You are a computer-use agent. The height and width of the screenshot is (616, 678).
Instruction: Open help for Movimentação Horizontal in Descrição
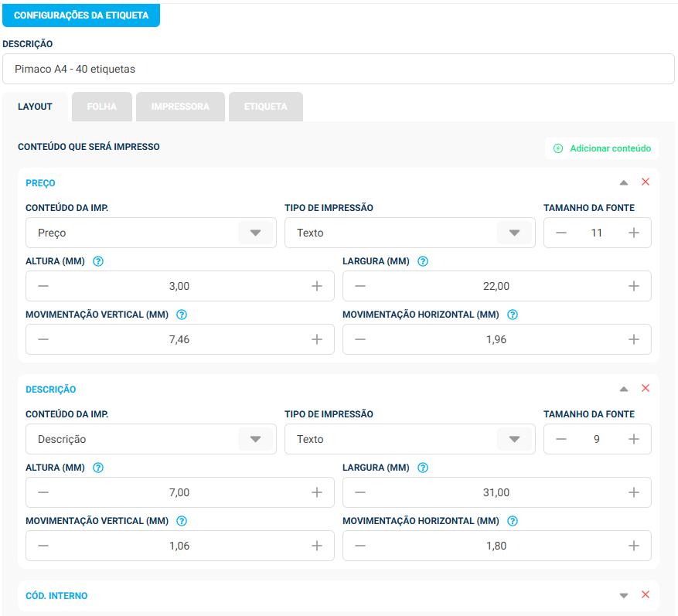click(513, 521)
